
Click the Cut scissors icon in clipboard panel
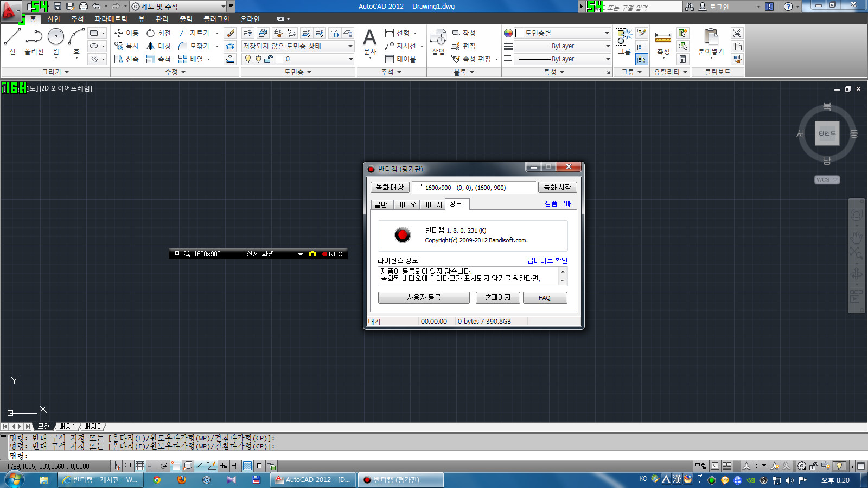click(x=737, y=33)
